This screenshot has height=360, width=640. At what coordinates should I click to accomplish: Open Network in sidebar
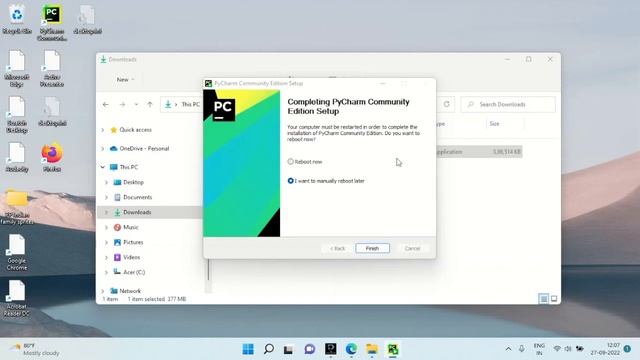pos(126,291)
